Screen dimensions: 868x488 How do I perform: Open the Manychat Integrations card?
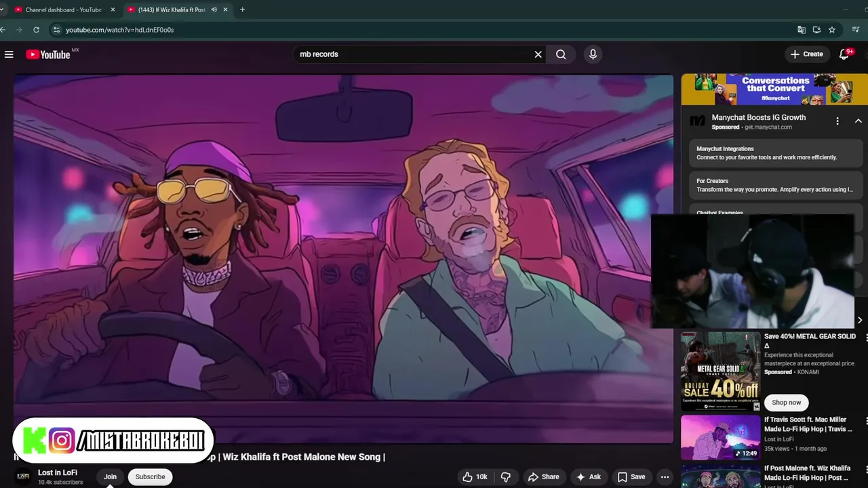(776, 153)
